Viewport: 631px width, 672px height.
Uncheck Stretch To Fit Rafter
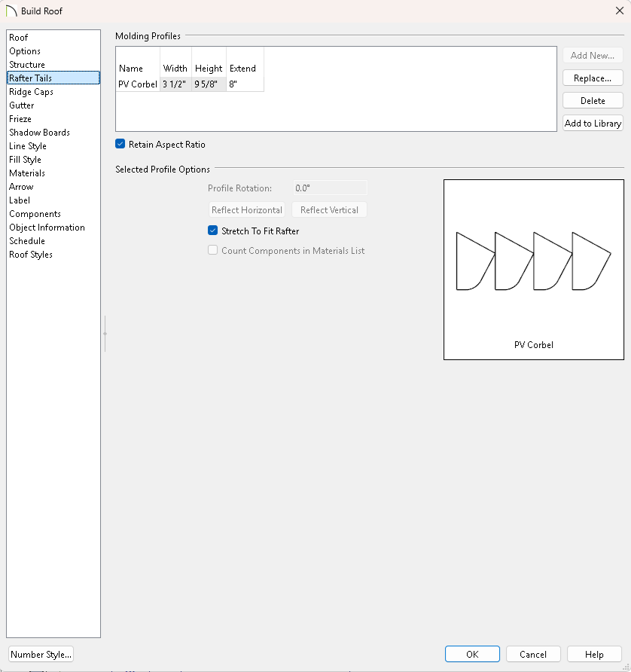point(213,231)
